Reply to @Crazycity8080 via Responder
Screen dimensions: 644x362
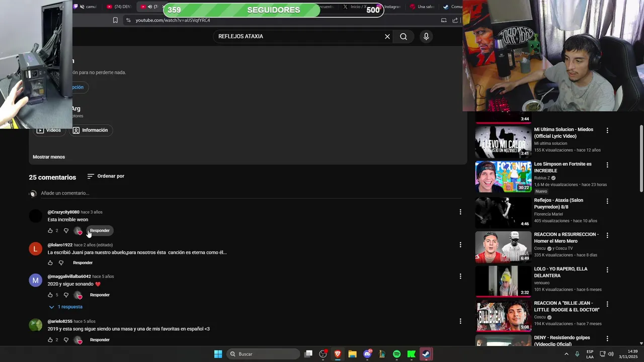point(100,231)
